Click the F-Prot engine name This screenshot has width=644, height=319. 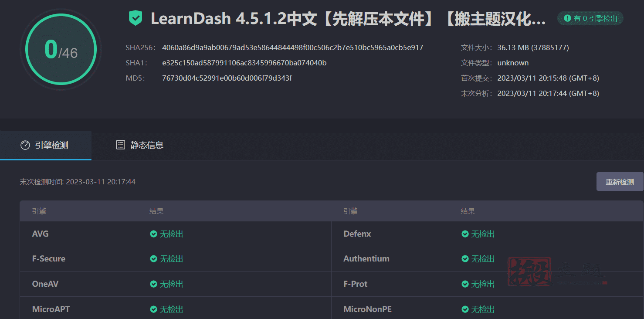point(356,284)
